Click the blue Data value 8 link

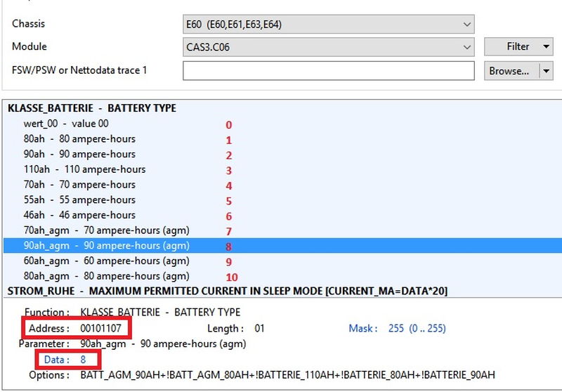click(x=82, y=360)
